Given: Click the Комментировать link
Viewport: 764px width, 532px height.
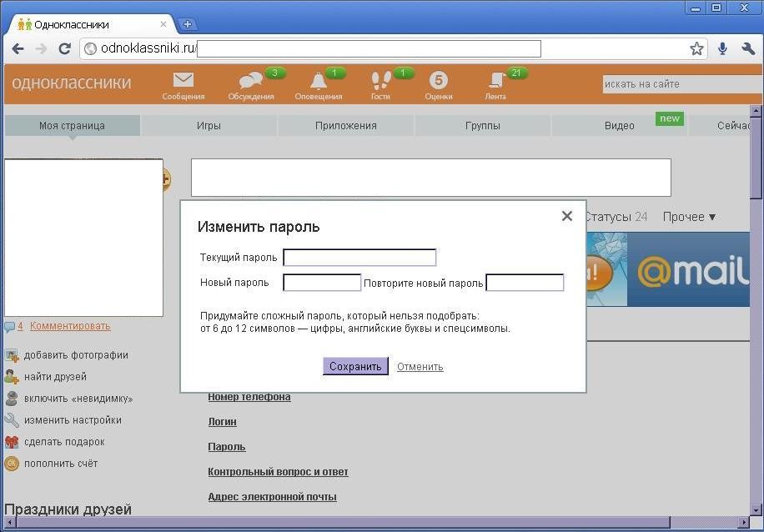Looking at the screenshot, I should pyautogui.click(x=70, y=326).
